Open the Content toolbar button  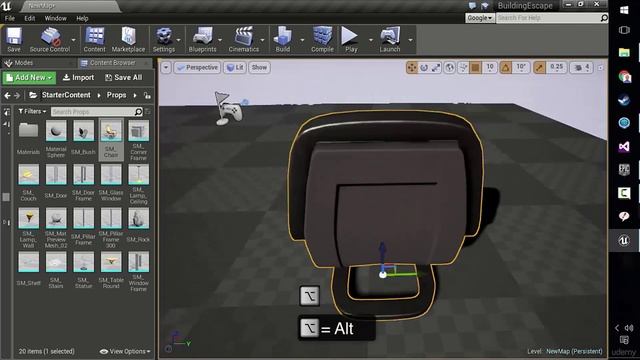point(94,39)
